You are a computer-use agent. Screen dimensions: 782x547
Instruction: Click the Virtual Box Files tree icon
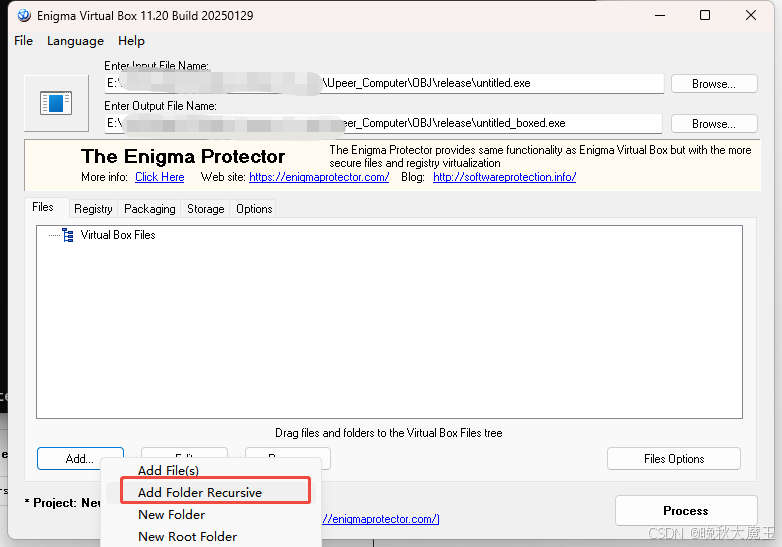[x=68, y=235]
